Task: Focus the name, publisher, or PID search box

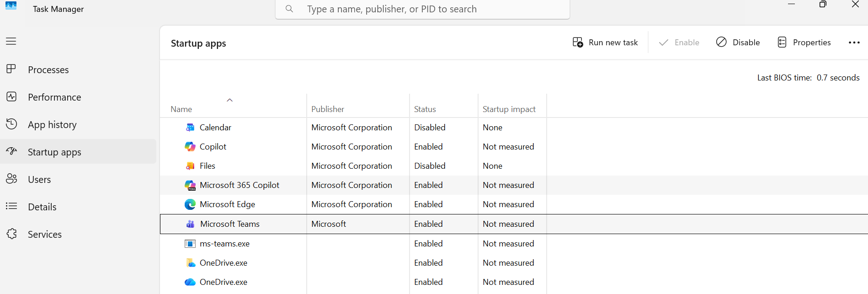Action: 423,9
